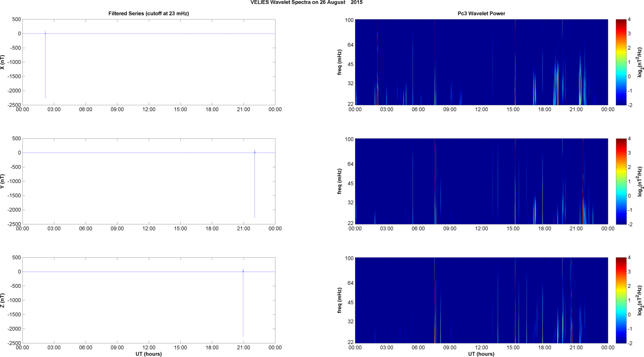644x357 pixels.
Task: Click the "06:00" tick under the Y wavelet spectrum
Action: click(x=418, y=229)
